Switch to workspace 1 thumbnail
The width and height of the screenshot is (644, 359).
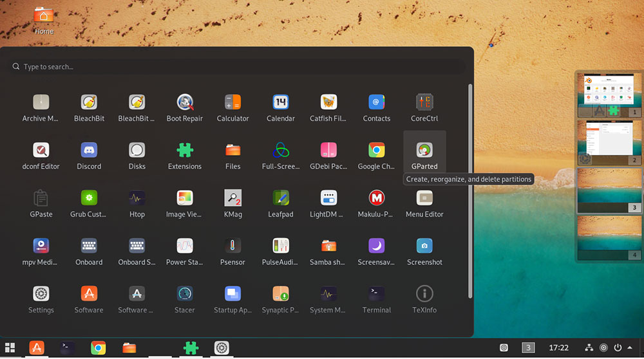pos(609,95)
